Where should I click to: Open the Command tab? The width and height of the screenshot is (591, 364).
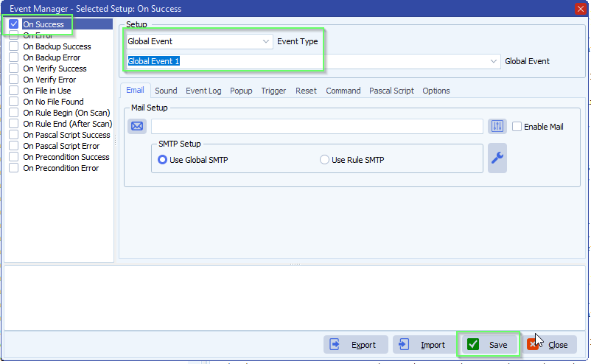pos(343,91)
